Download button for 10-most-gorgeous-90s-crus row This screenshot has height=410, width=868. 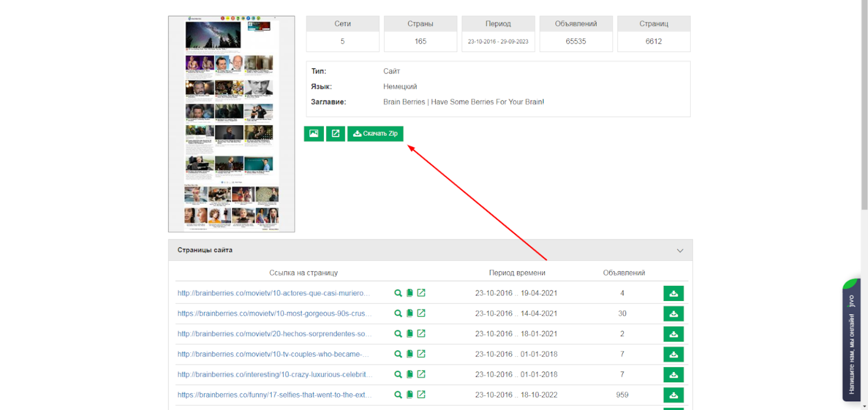[674, 314]
